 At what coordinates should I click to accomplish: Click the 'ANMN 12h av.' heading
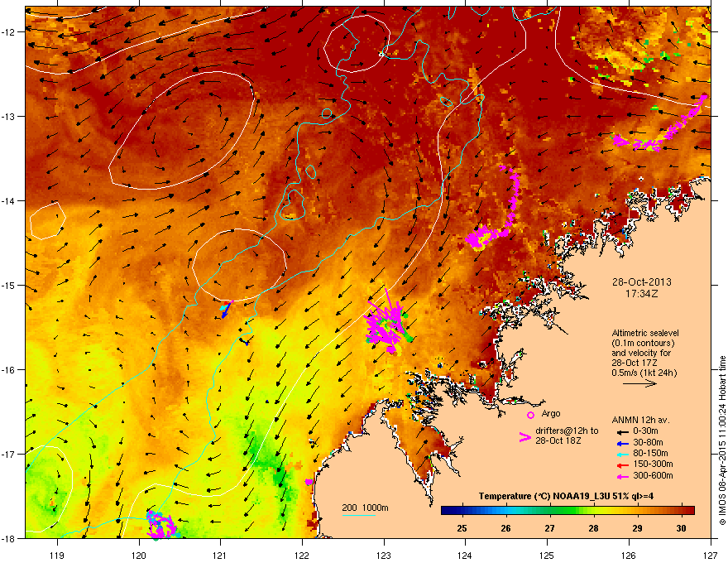pos(640,421)
